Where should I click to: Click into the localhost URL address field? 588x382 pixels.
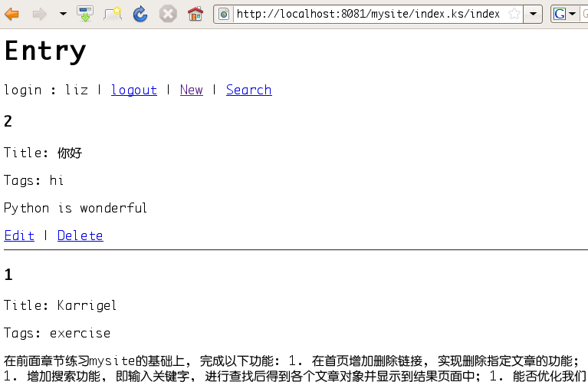(x=368, y=14)
